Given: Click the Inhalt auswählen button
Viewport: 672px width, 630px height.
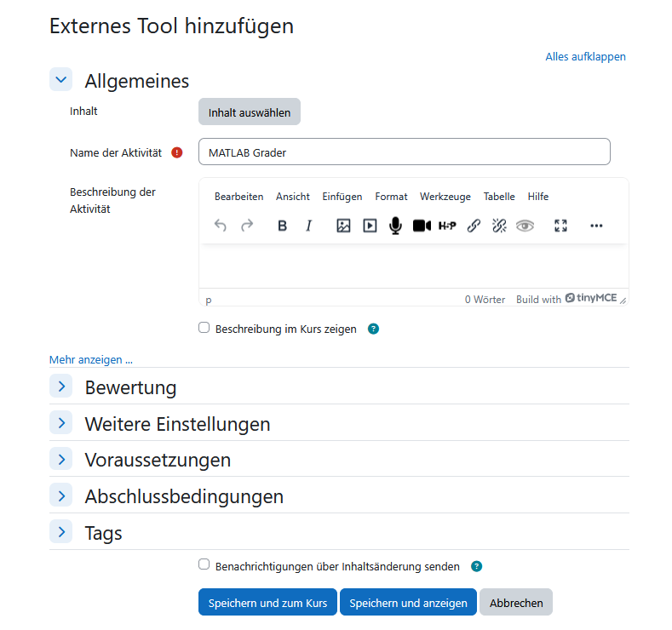Looking at the screenshot, I should pyautogui.click(x=250, y=112).
